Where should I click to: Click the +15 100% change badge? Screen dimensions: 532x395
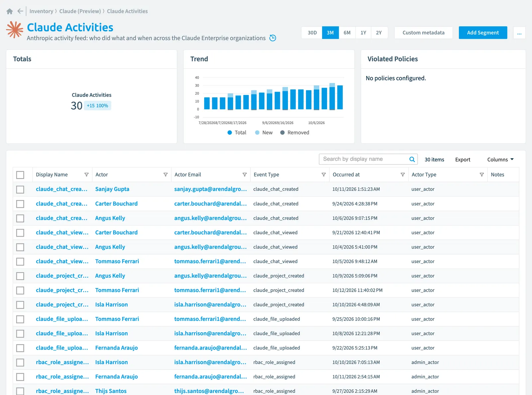(x=97, y=106)
